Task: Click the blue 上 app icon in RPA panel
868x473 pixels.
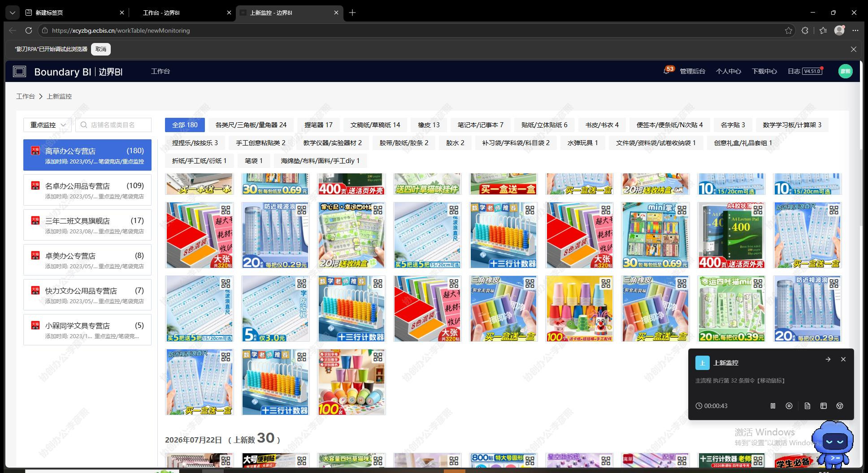Action: [703, 363]
